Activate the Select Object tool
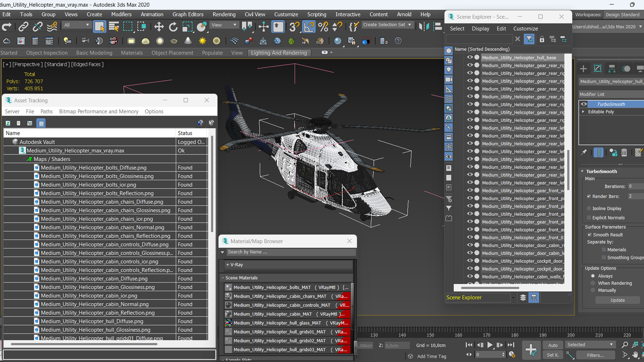The width and height of the screenshot is (644, 362). (100, 26)
